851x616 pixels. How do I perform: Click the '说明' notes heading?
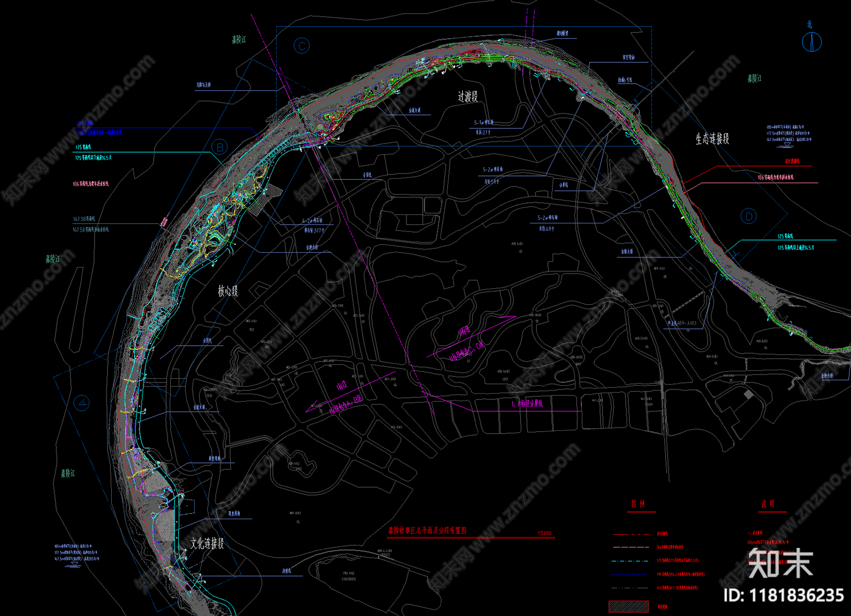[767, 504]
